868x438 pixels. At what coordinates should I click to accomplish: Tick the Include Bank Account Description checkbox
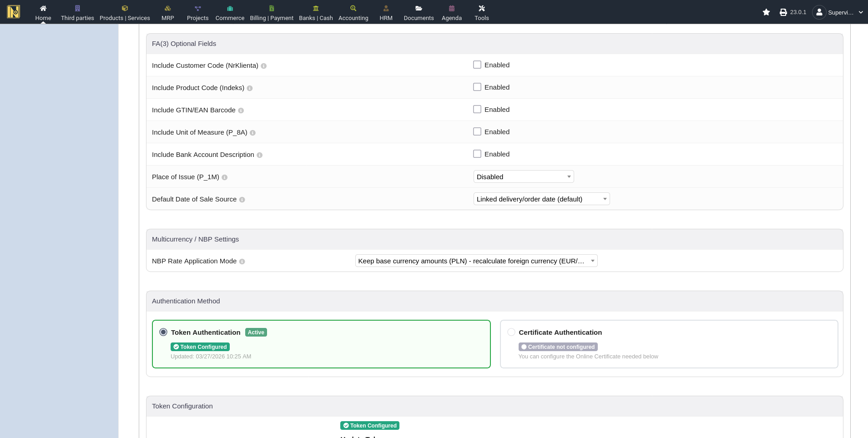point(477,154)
